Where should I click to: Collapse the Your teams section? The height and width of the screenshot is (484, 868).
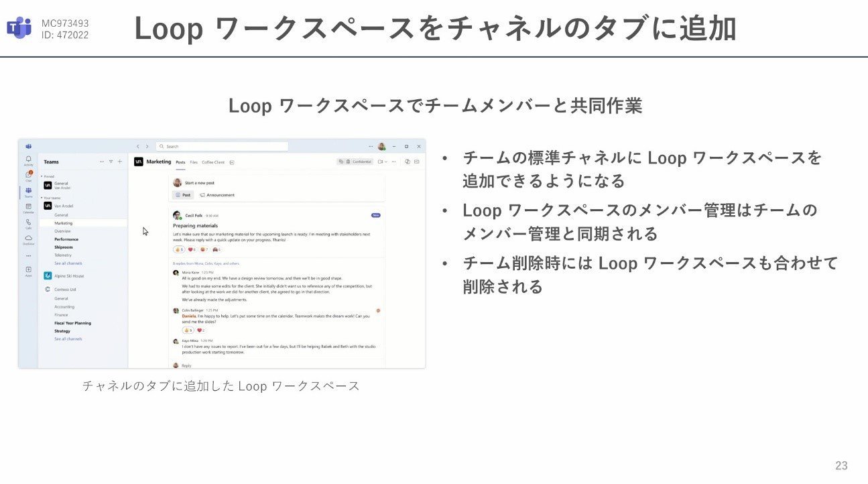coord(42,198)
